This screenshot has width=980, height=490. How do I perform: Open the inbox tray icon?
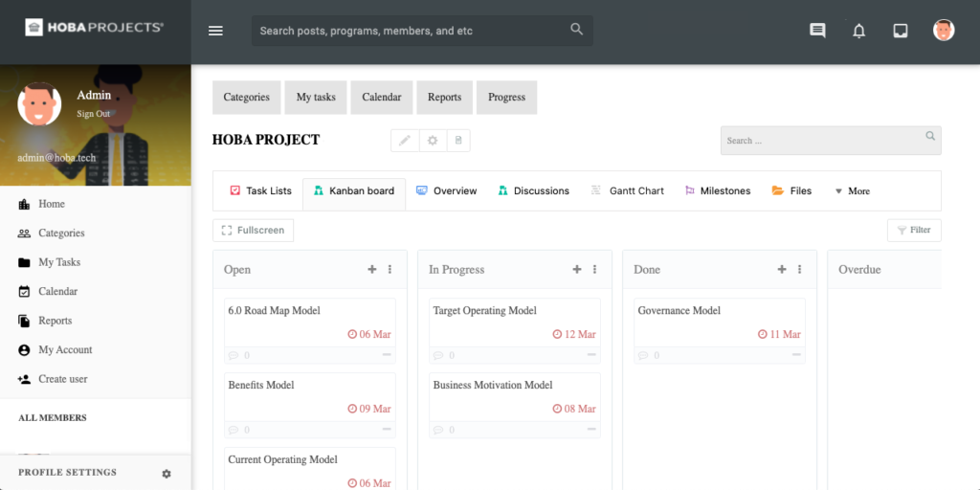[901, 31]
